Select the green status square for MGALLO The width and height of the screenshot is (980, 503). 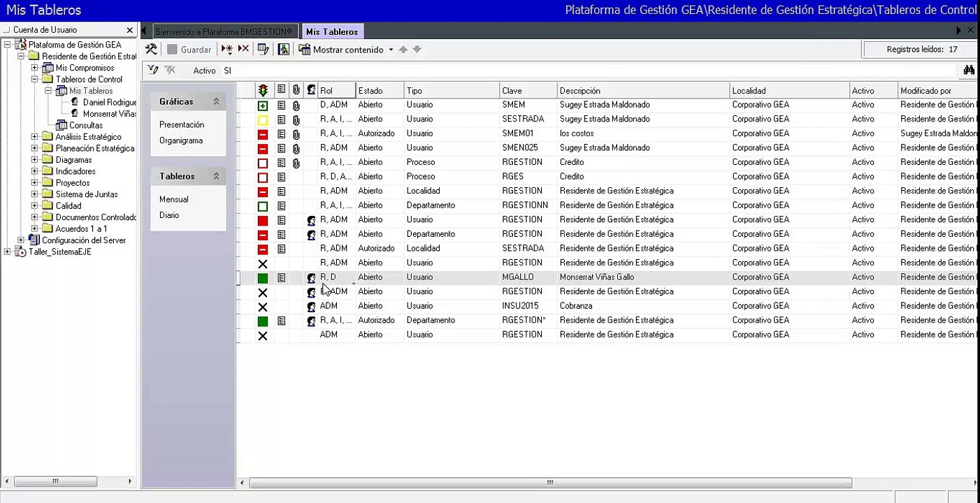263,278
